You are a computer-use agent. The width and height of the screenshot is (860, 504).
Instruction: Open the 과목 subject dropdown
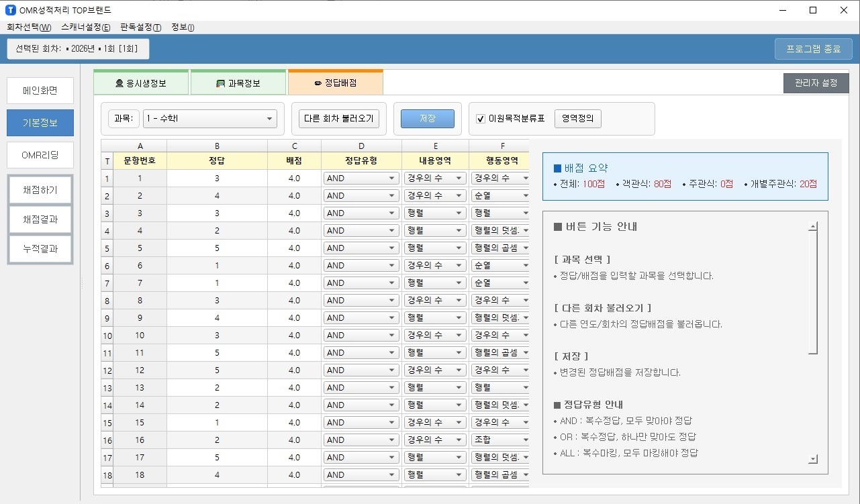point(209,119)
